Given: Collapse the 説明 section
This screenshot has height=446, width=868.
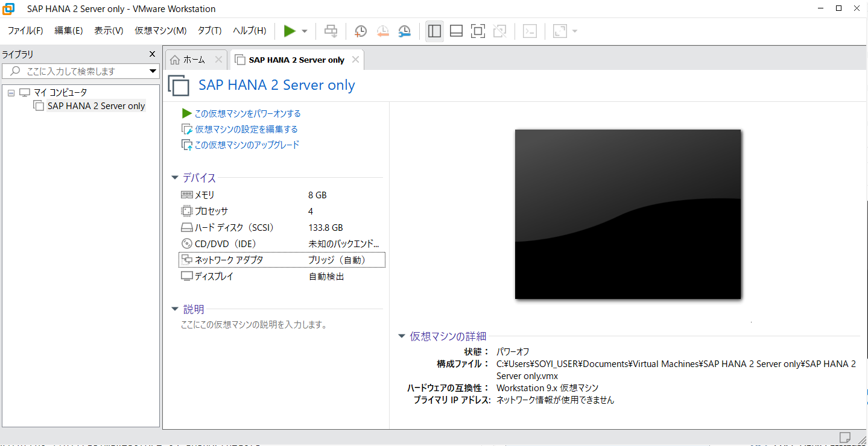Looking at the screenshot, I should point(175,309).
